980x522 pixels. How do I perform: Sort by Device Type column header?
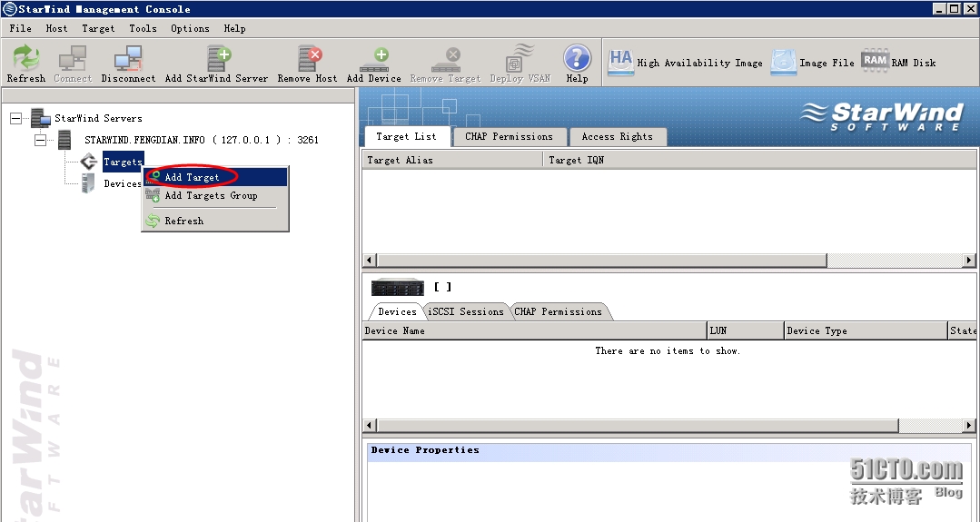click(866, 331)
